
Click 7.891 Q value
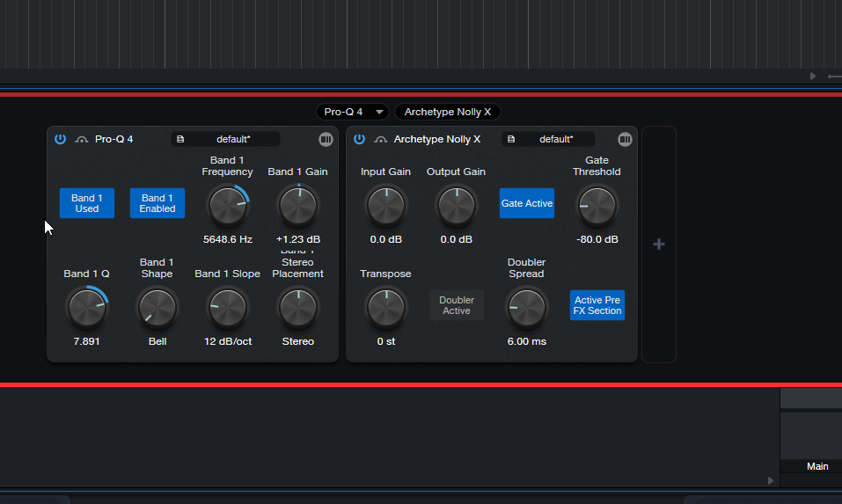86,341
